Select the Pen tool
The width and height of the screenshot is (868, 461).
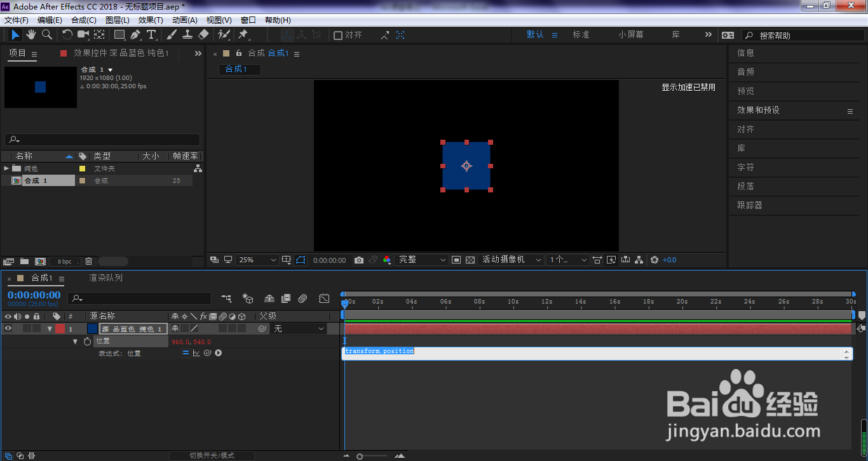pos(135,34)
